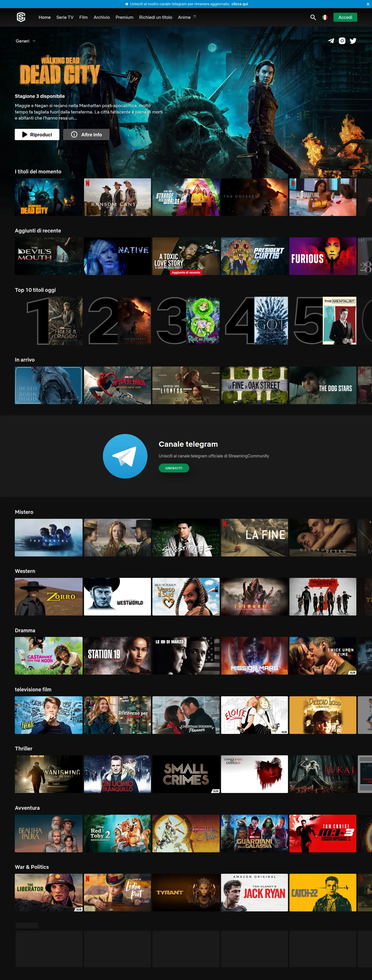Select the Native thumbnail
This screenshot has height=980, width=372.
tap(117, 256)
